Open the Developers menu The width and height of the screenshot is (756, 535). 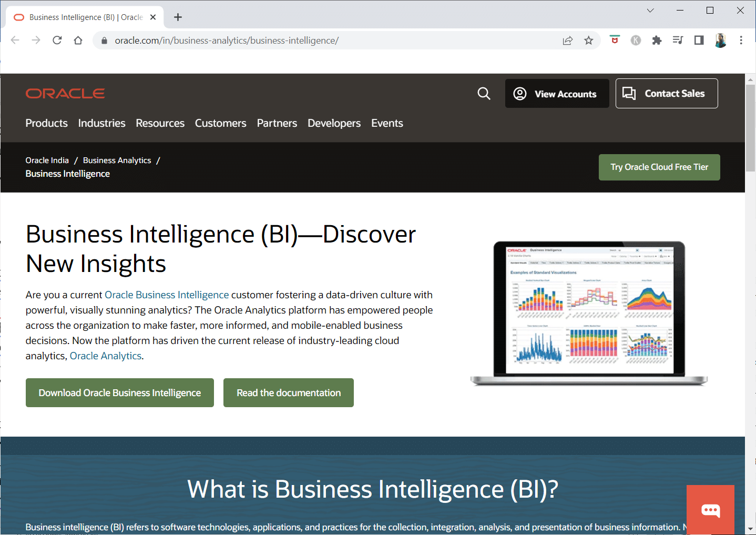334,123
